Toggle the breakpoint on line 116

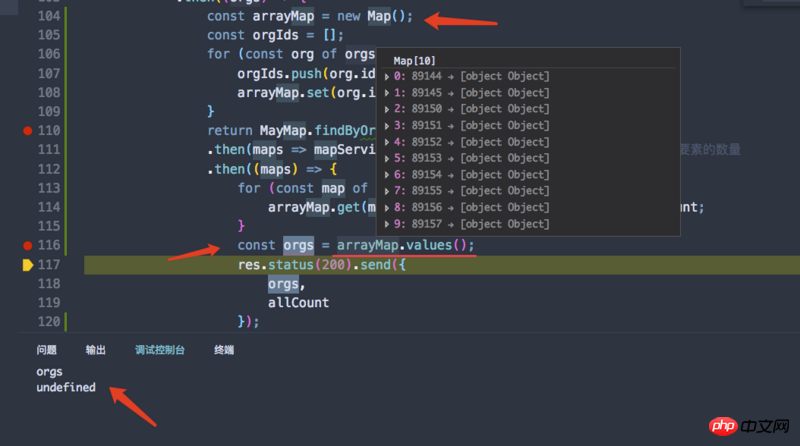click(x=28, y=245)
